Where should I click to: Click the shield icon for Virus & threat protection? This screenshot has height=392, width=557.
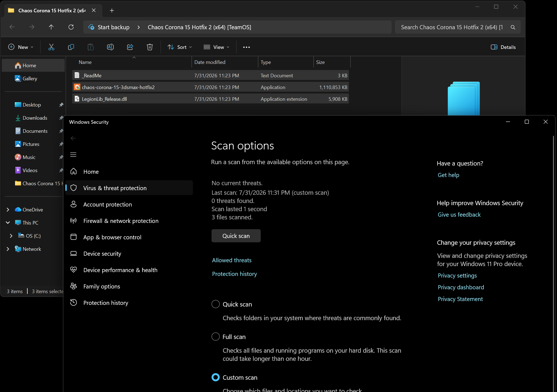click(74, 188)
